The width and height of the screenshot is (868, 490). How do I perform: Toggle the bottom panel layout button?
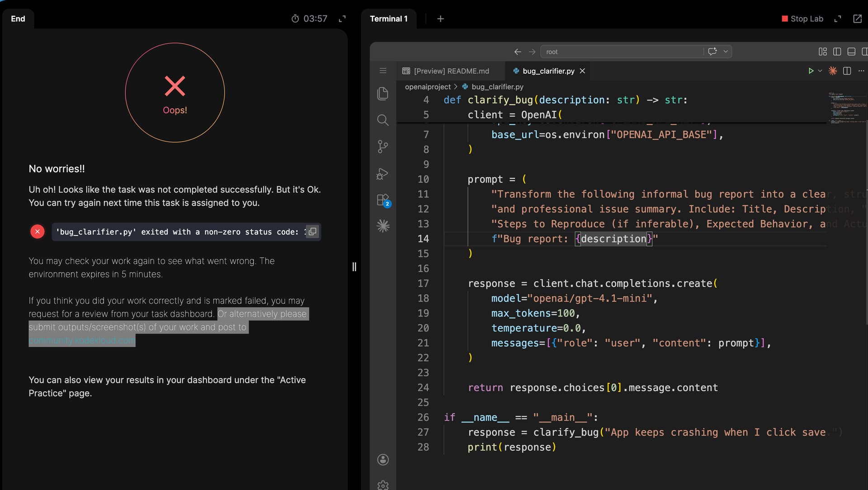point(851,52)
